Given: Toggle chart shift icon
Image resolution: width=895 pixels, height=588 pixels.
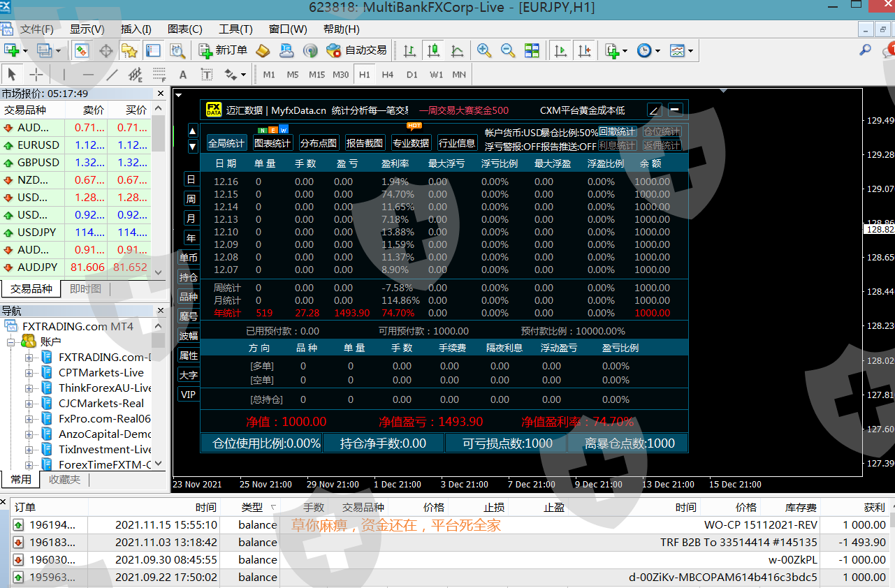Looking at the screenshot, I should tap(584, 50).
